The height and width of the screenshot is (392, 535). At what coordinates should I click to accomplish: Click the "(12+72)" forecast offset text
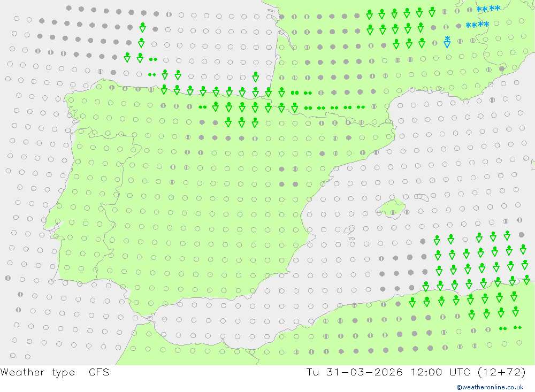[x=502, y=372]
